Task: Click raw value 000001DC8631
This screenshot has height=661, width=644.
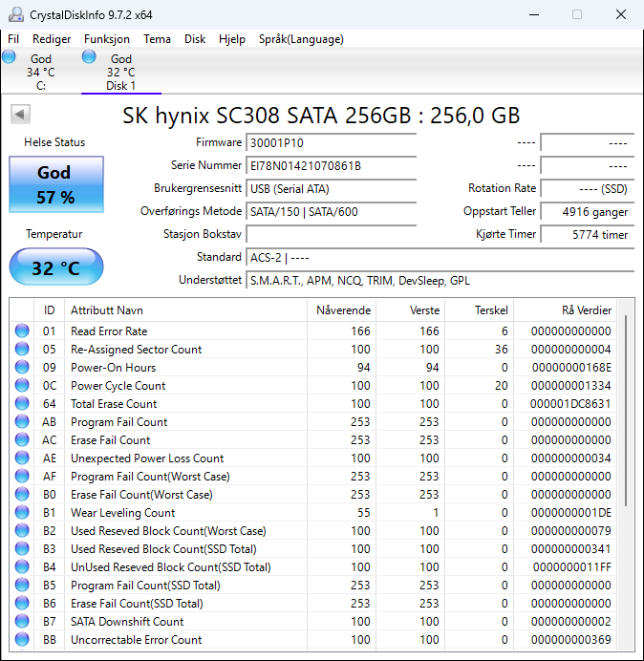Action: [570, 404]
